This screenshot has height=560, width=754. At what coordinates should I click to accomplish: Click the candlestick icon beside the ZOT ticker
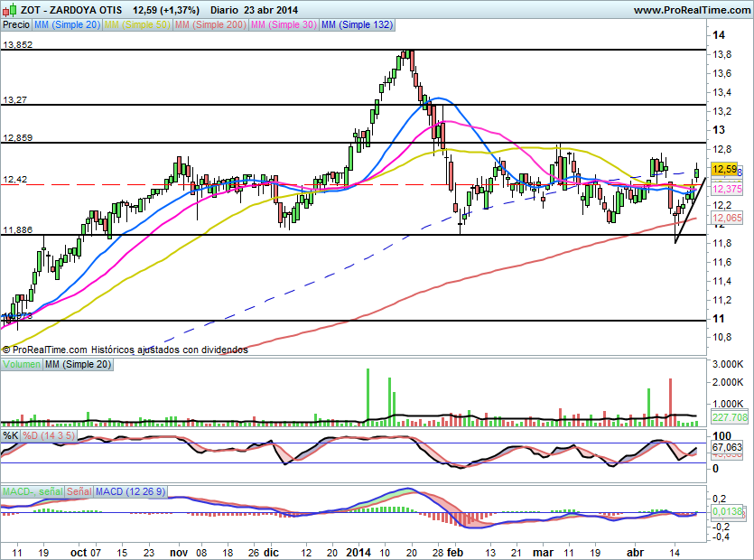[x=9, y=10]
